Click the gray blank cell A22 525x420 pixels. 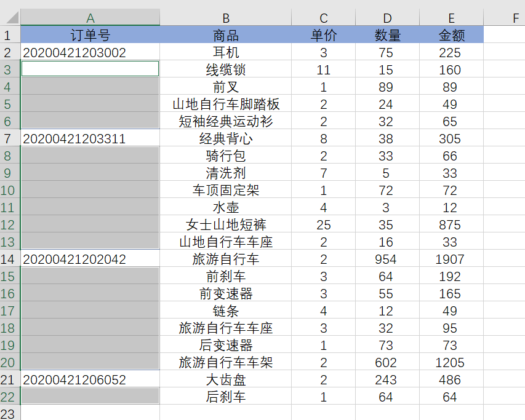[90, 397]
